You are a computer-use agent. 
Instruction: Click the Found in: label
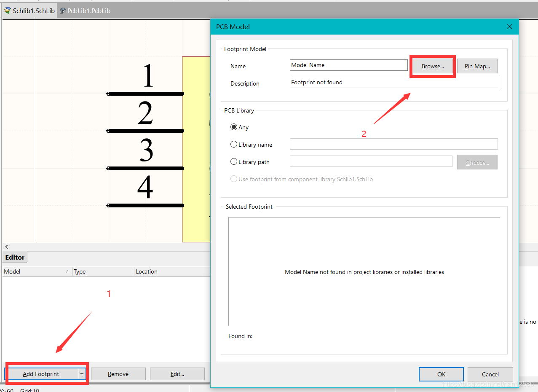click(241, 336)
